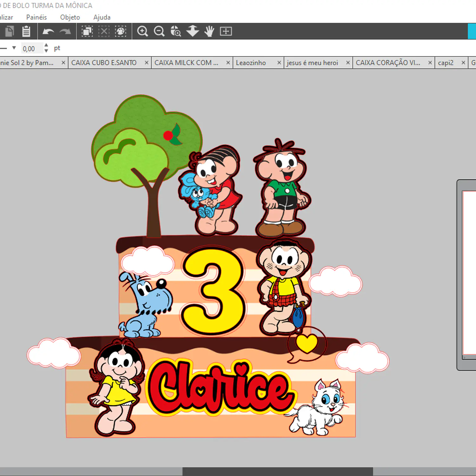Select the boy in the green shirt

click(282, 188)
